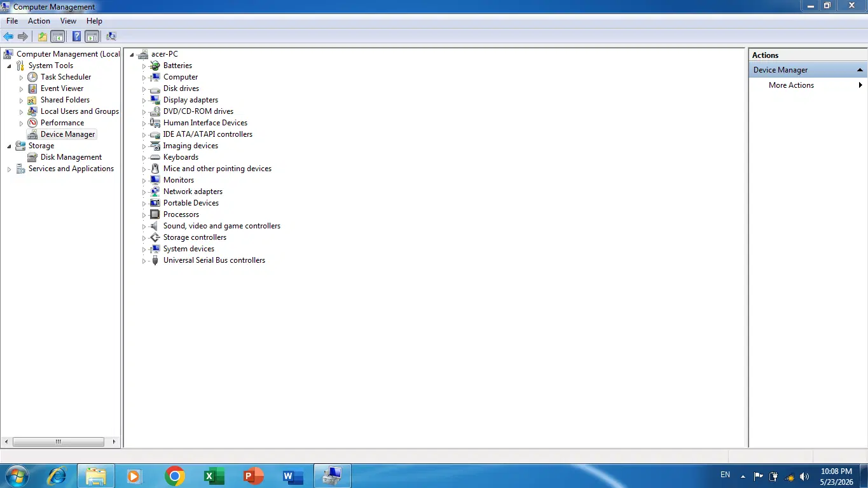Select the Display adapters icon
The height and width of the screenshot is (488, 868).
[155, 100]
